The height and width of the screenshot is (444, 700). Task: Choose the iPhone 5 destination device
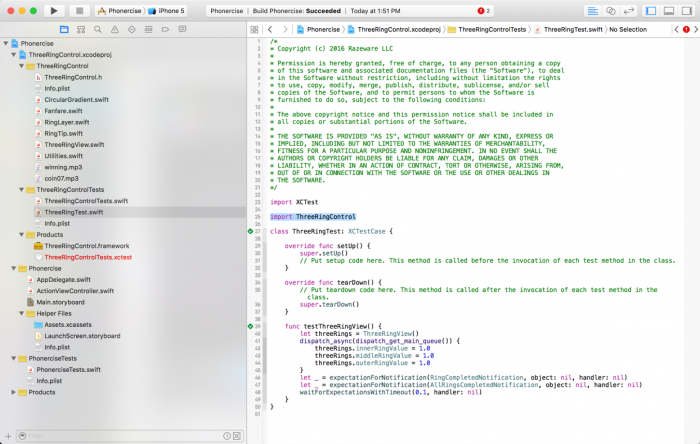(x=166, y=11)
